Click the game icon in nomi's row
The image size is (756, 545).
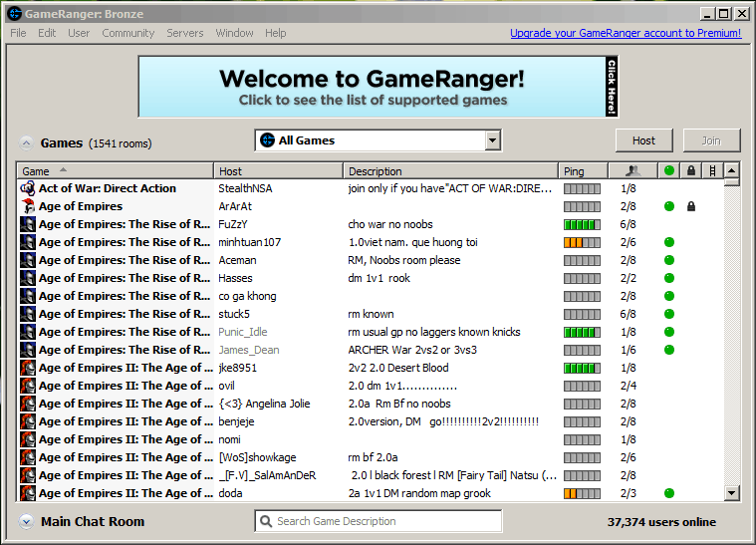pyautogui.click(x=28, y=439)
